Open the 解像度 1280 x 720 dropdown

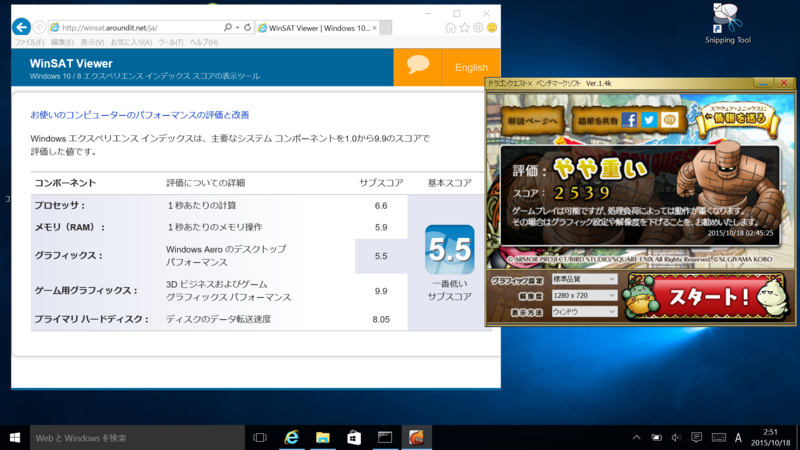click(584, 295)
